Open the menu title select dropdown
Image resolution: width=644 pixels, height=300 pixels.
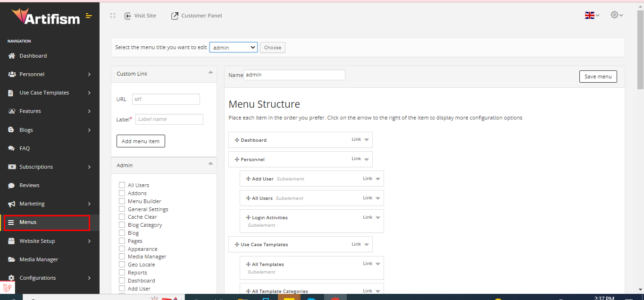[233, 47]
